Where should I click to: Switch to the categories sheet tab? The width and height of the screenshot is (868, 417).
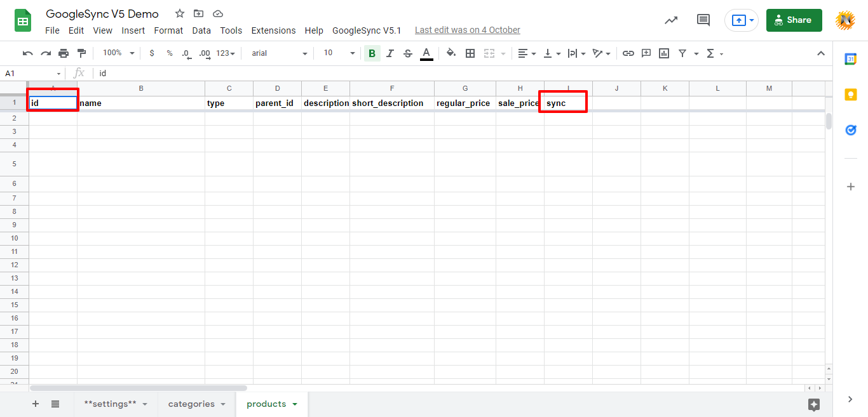(x=192, y=404)
